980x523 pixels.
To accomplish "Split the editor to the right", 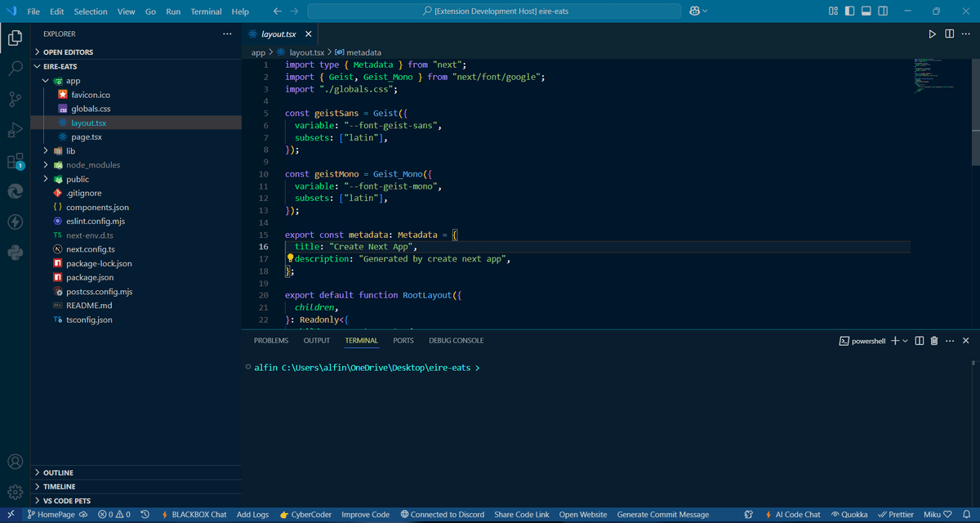I will [x=949, y=34].
